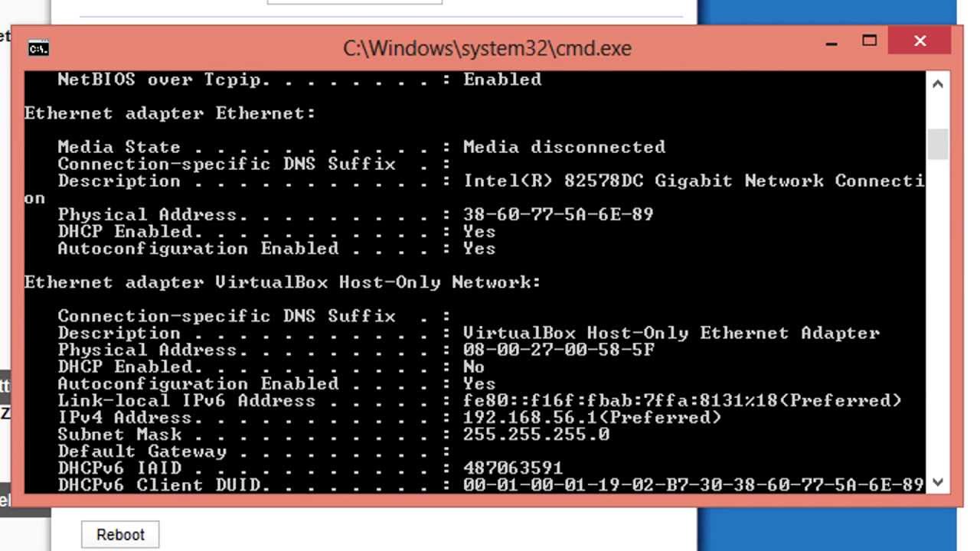Screen dimensions: 980x551
Task: Click the C:\Windows\system32\cmd.exe title bar text
Action: [487, 48]
